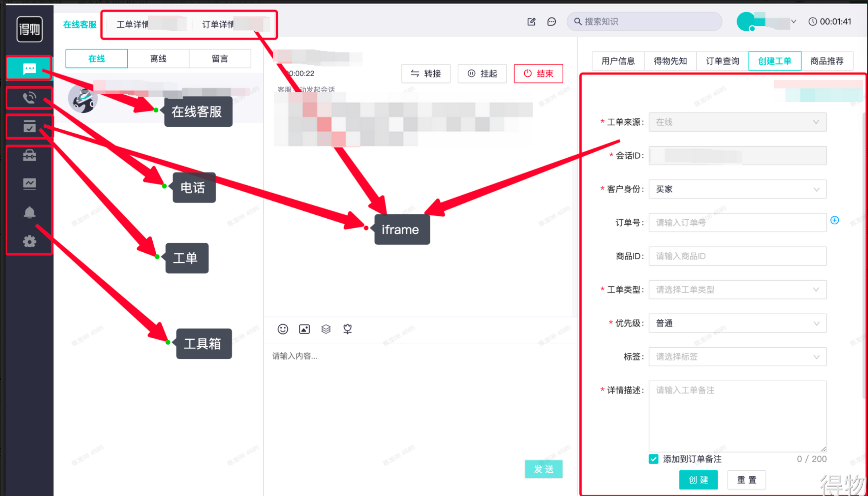
Task: Click the plus icon beside order number
Action: pos(834,220)
